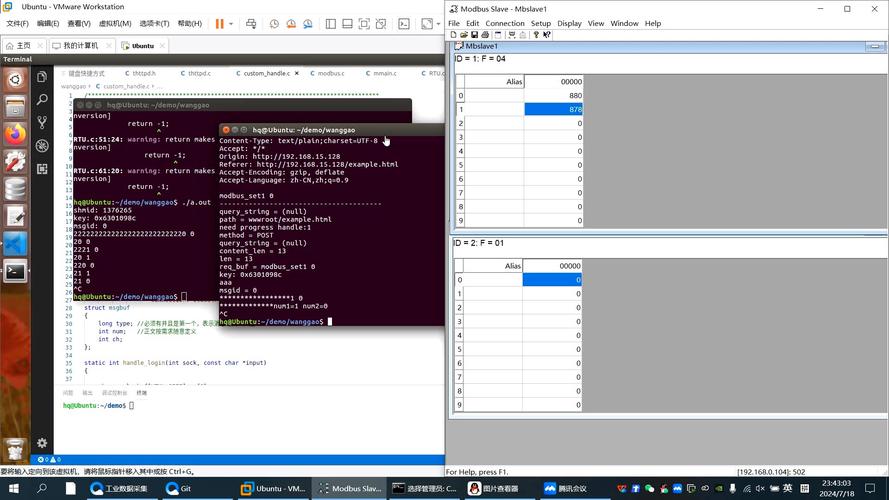Close the Ubuntu VM tab
Image resolution: width=889 pixels, height=500 pixels.
[162, 46]
